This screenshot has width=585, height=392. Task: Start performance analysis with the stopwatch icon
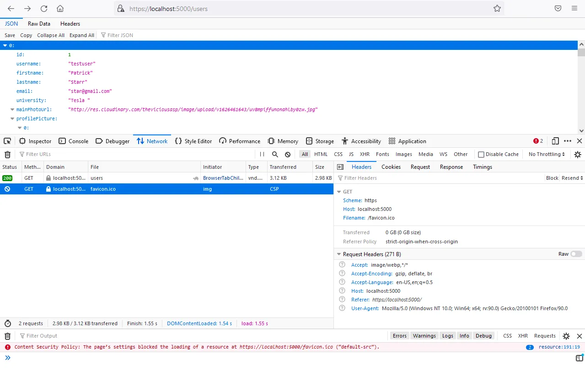click(7, 323)
